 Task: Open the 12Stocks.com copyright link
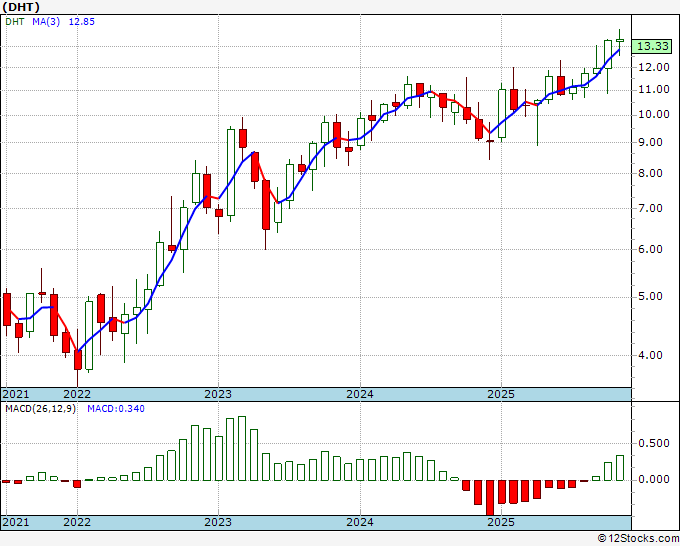pyautogui.click(x=638, y=539)
